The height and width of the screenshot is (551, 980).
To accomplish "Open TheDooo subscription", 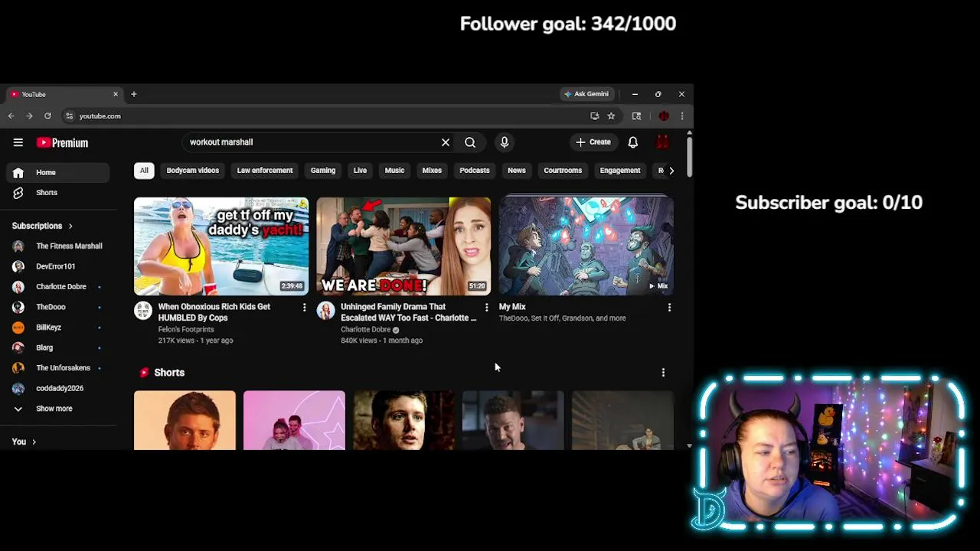I will (58, 307).
